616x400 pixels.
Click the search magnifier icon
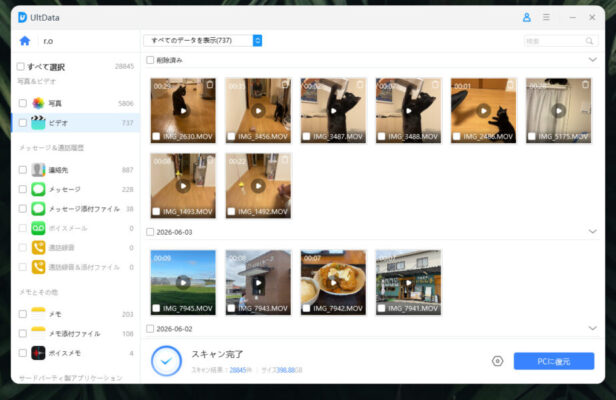tap(589, 41)
